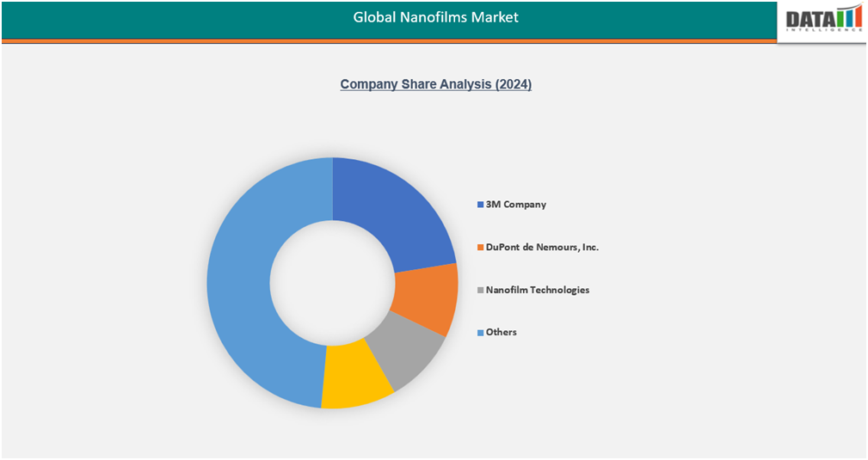Select the Others legend label
Viewport: 868px width, 460px height.
coord(502,332)
